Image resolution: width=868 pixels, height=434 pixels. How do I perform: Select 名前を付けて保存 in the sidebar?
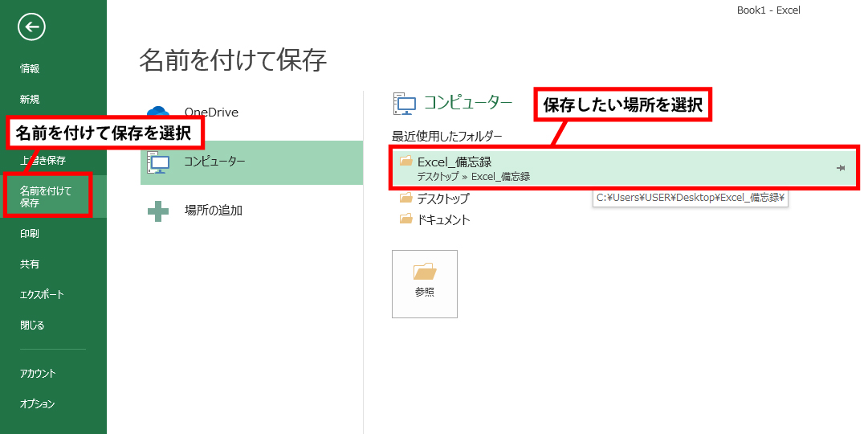[46, 197]
